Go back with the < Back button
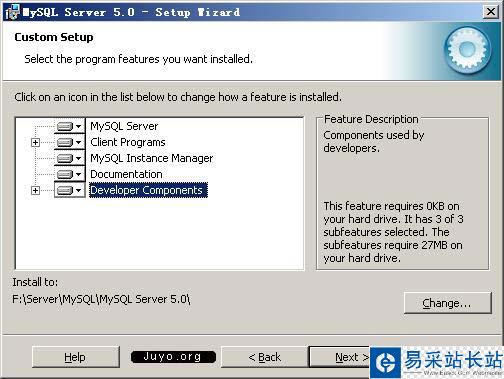504x379 pixels. (x=265, y=357)
